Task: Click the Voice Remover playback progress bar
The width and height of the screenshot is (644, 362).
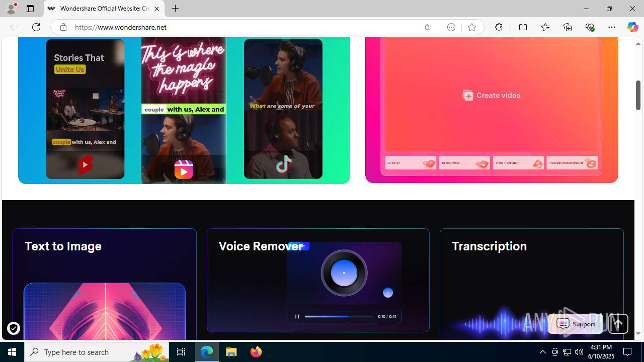Action: [339, 316]
